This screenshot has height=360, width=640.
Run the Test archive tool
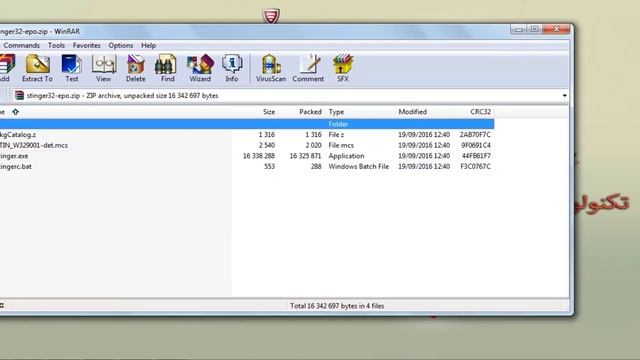tap(71, 68)
